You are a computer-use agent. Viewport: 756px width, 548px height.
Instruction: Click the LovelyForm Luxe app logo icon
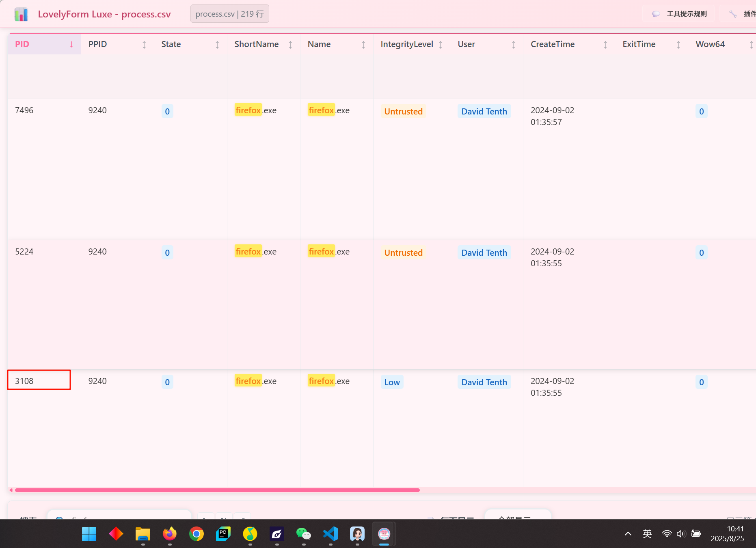[x=21, y=14]
